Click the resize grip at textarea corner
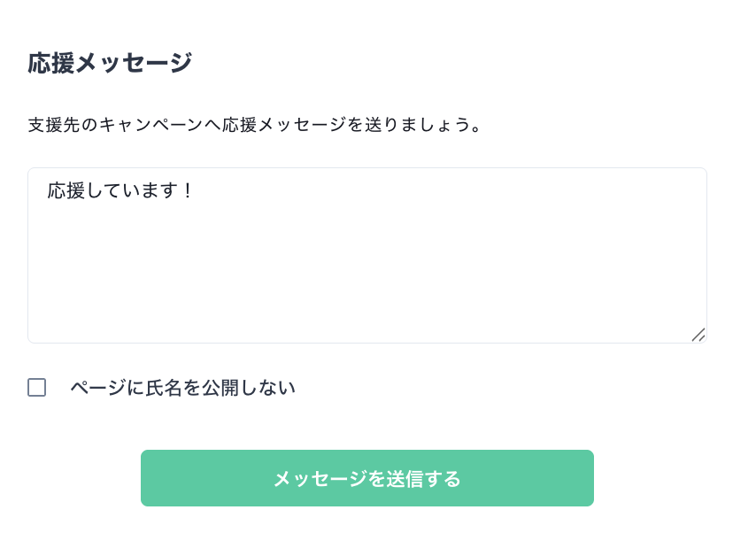 point(700,335)
